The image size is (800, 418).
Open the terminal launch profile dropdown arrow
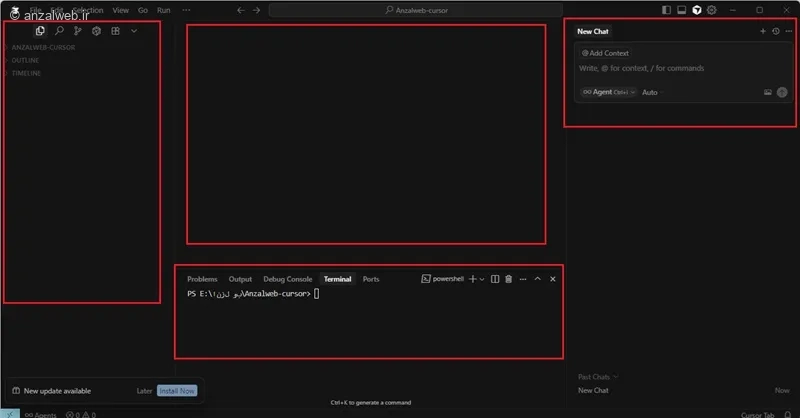(x=482, y=279)
